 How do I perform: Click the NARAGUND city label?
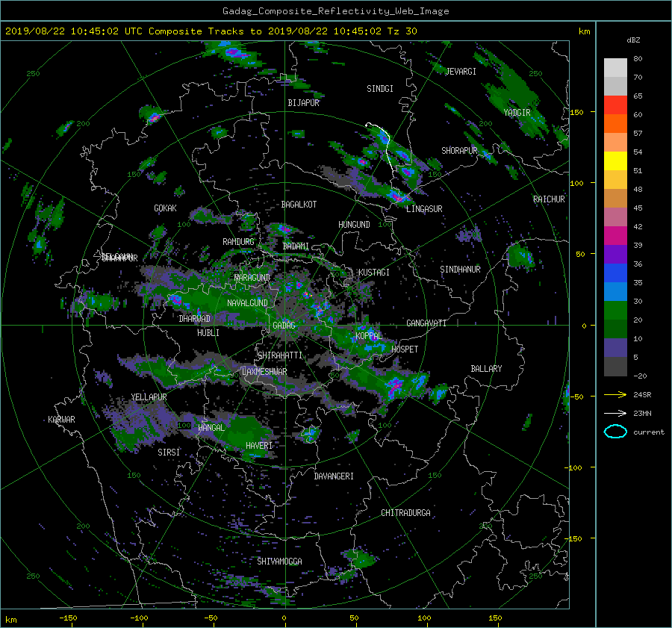click(x=252, y=277)
